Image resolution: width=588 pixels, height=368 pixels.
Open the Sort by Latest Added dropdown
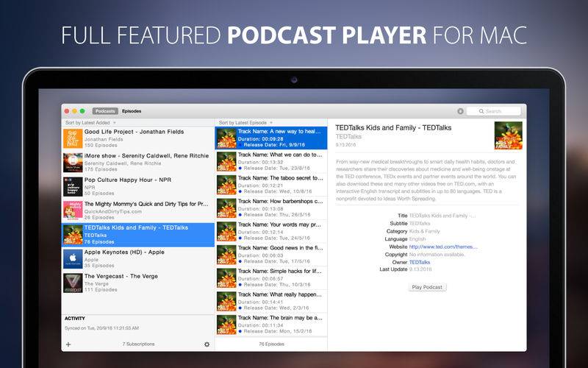tap(90, 123)
